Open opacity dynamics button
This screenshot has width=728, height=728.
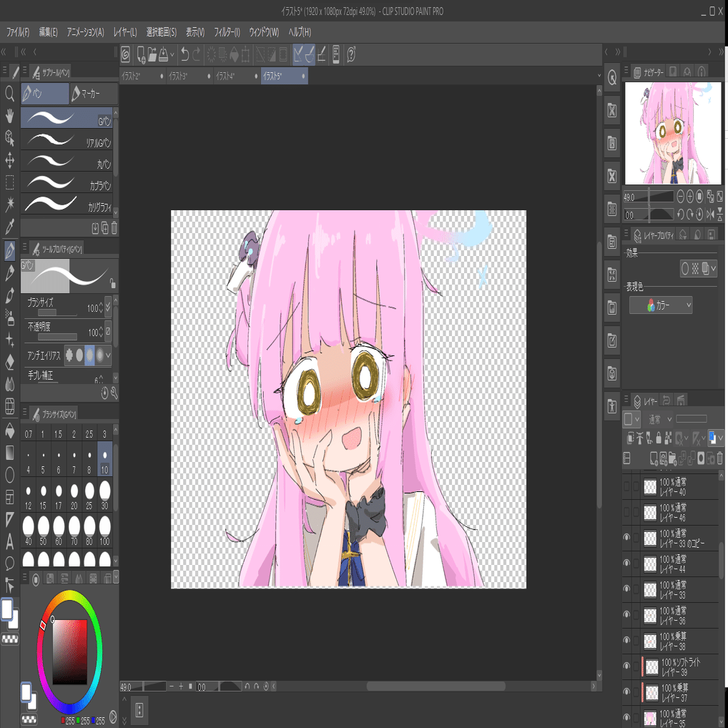[x=108, y=331]
